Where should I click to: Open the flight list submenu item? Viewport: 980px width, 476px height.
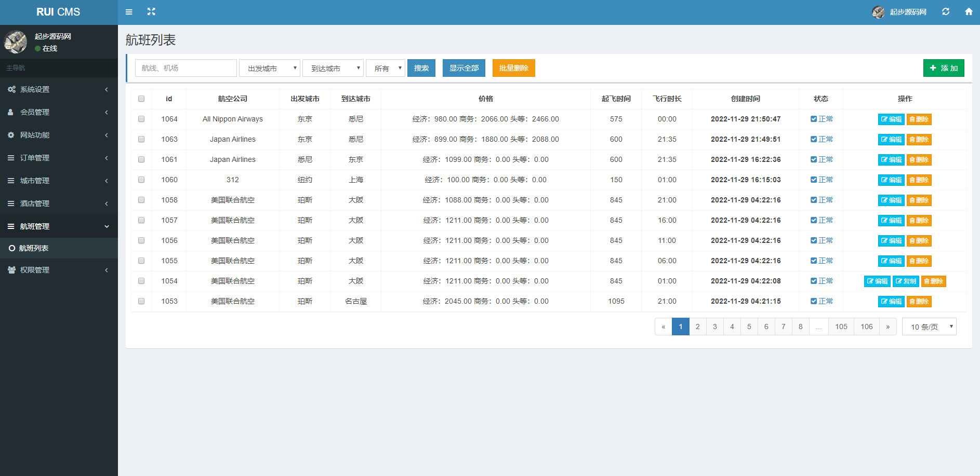click(x=34, y=248)
